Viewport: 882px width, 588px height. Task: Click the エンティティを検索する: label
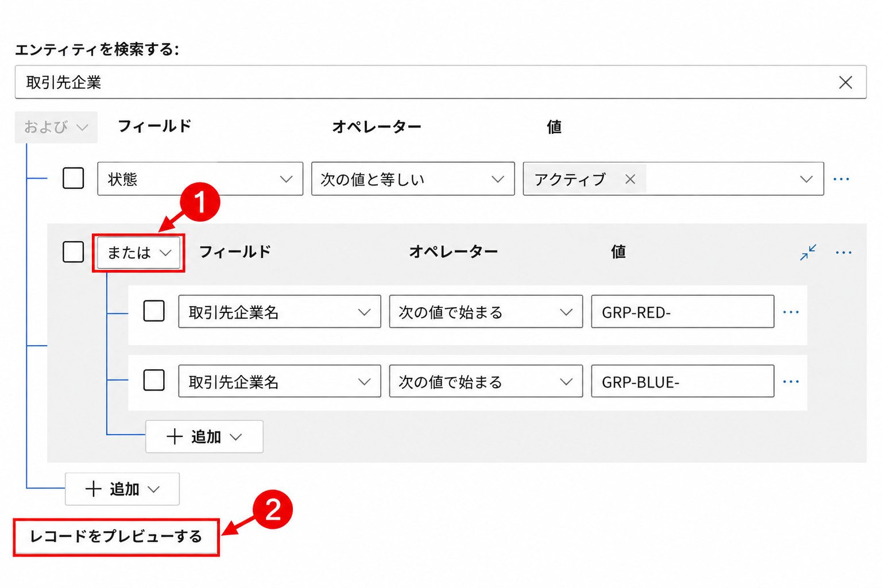coord(97,49)
